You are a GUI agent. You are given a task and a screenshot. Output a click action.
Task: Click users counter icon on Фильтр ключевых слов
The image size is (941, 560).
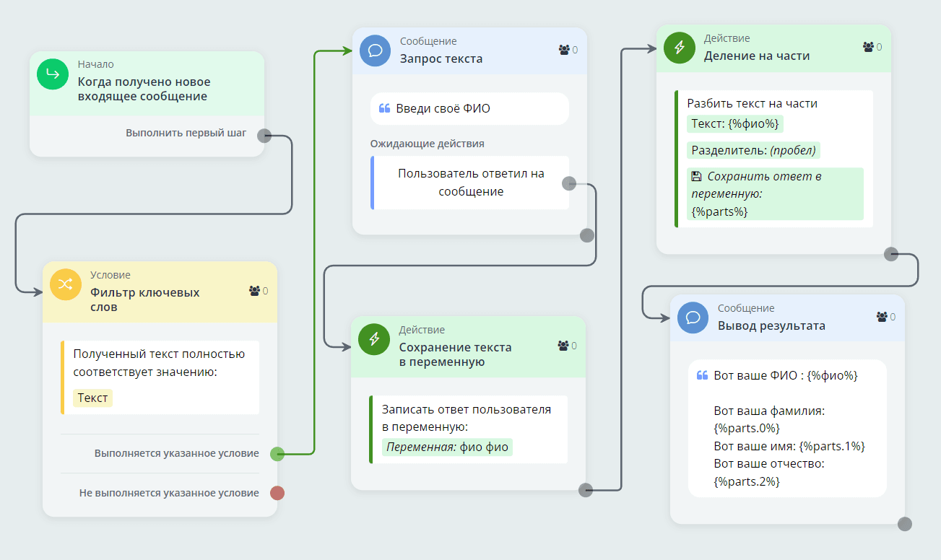pos(254,291)
